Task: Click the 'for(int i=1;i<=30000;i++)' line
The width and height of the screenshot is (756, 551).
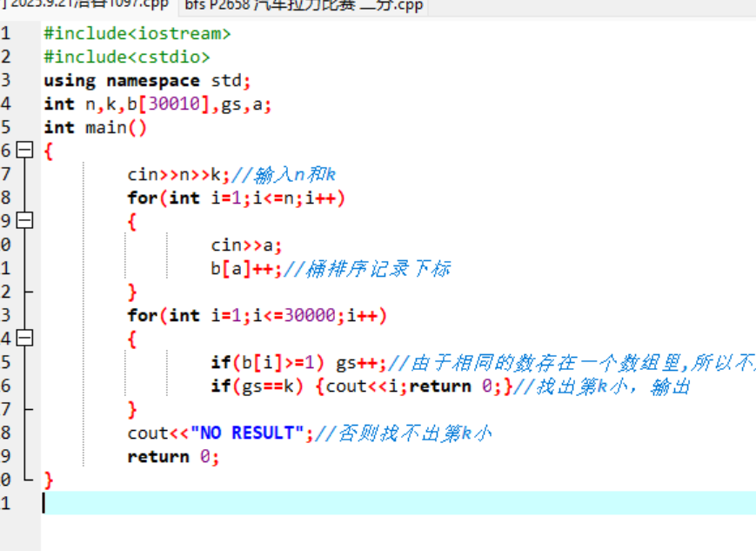Action: pos(257,316)
